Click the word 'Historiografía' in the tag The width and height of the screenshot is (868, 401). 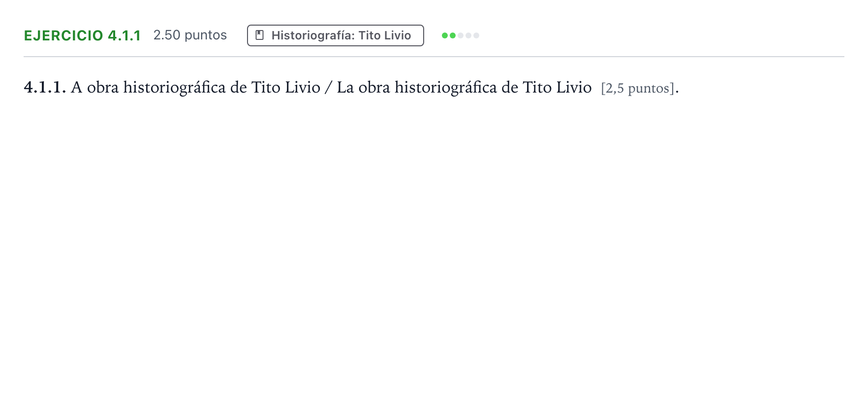pyautogui.click(x=313, y=35)
